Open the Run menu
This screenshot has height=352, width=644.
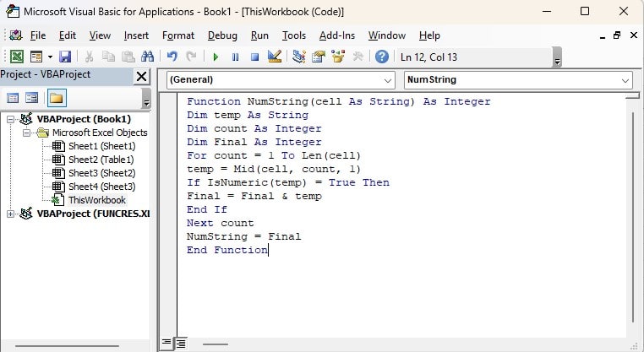coord(259,35)
